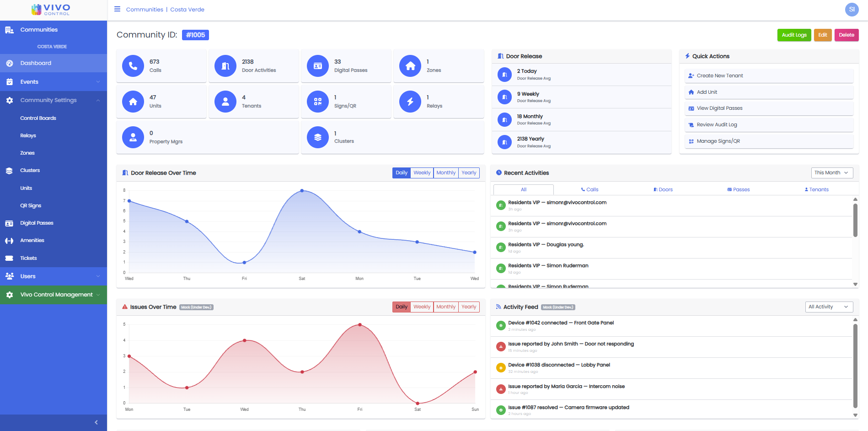Switch to the Calls activities tab
Viewport: 868px width, 431px height.
[x=589, y=189]
